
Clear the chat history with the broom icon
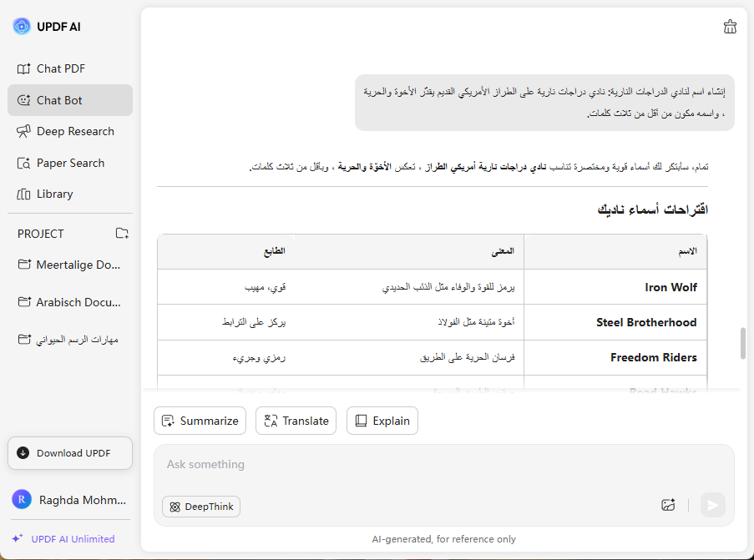point(730,26)
